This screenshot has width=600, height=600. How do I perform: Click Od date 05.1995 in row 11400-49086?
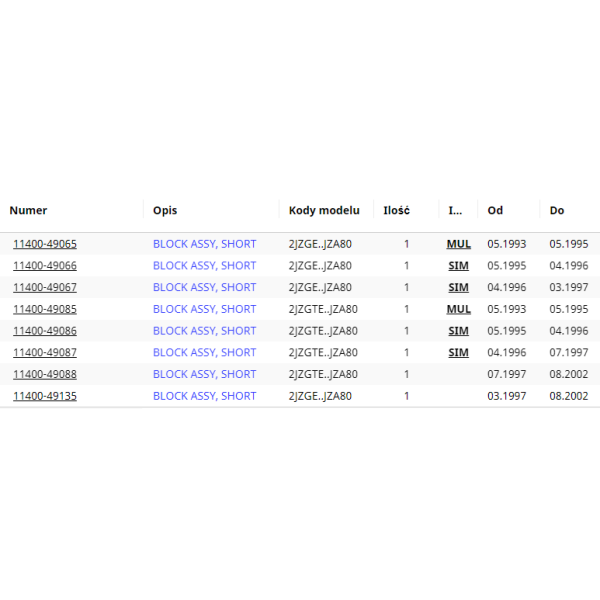pos(507,331)
